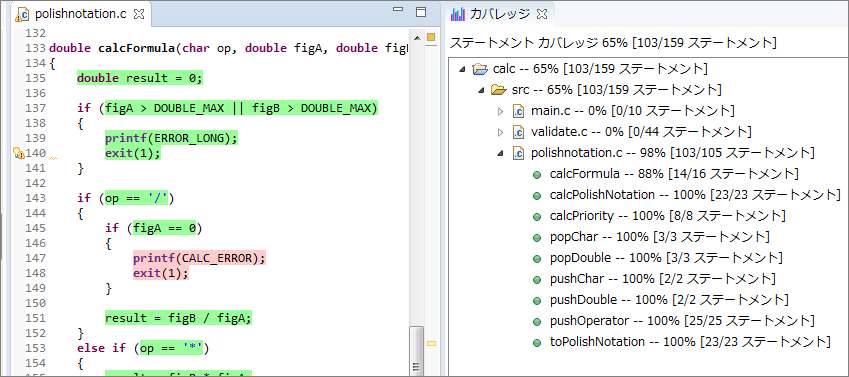Click 'result = figB / figA;' on line 151
Viewport: 849px width, 377px height.
[179, 318]
